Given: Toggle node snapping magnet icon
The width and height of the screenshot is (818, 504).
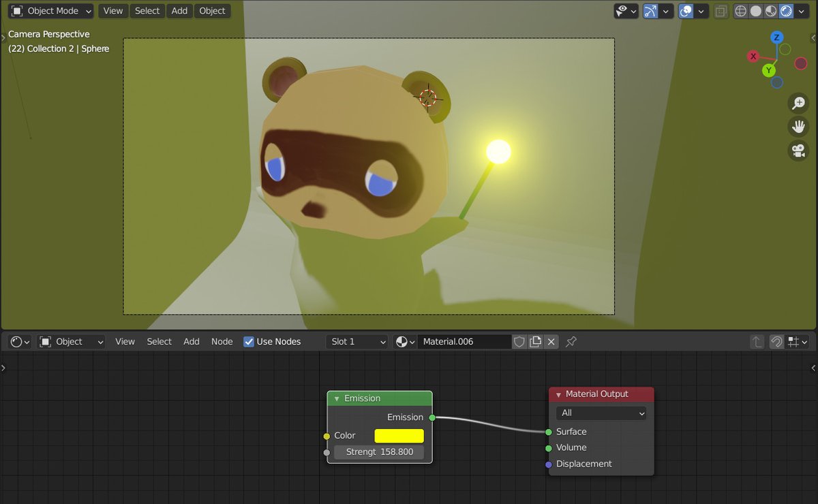Looking at the screenshot, I should (x=776, y=341).
